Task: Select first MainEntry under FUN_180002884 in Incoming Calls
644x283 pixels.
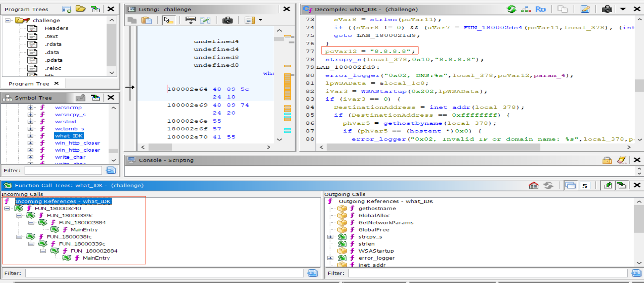Action: (x=84, y=230)
